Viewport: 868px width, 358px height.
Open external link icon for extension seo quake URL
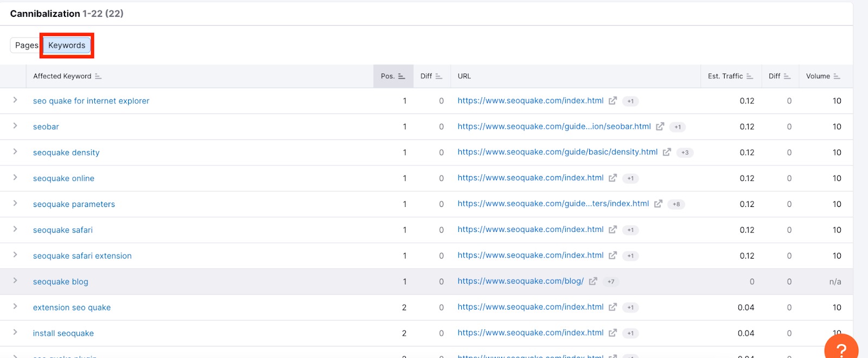point(612,307)
